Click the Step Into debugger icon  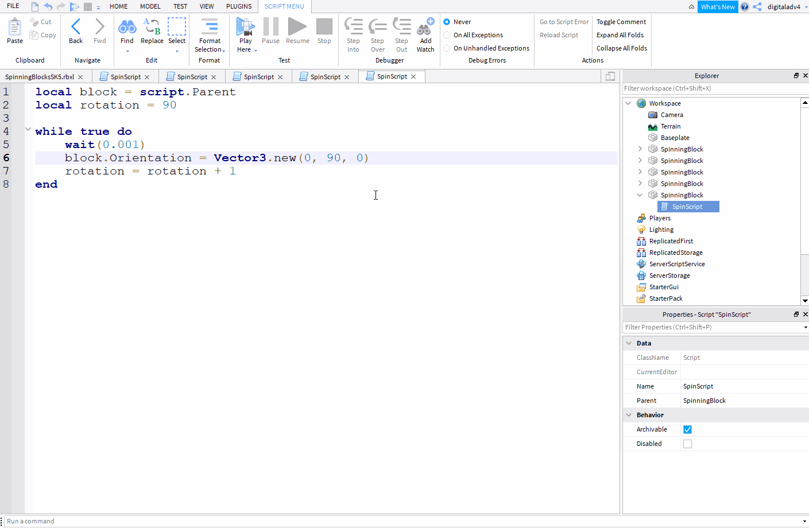353,26
